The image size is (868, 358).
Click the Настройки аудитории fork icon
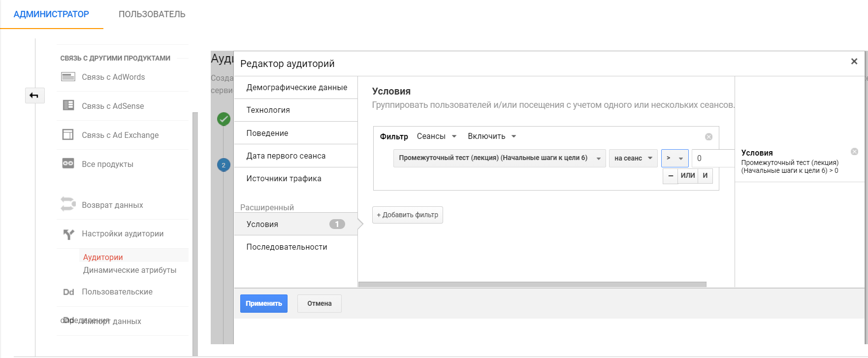tap(68, 234)
